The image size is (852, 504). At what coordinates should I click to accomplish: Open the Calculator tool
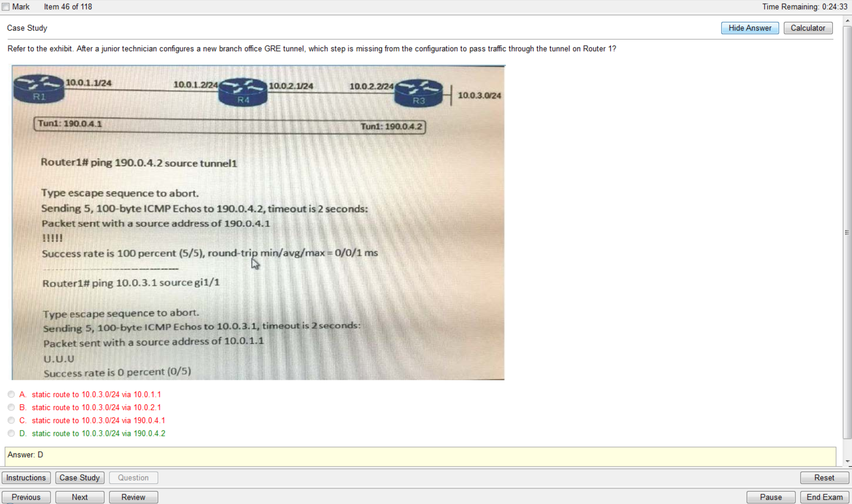pyautogui.click(x=808, y=28)
